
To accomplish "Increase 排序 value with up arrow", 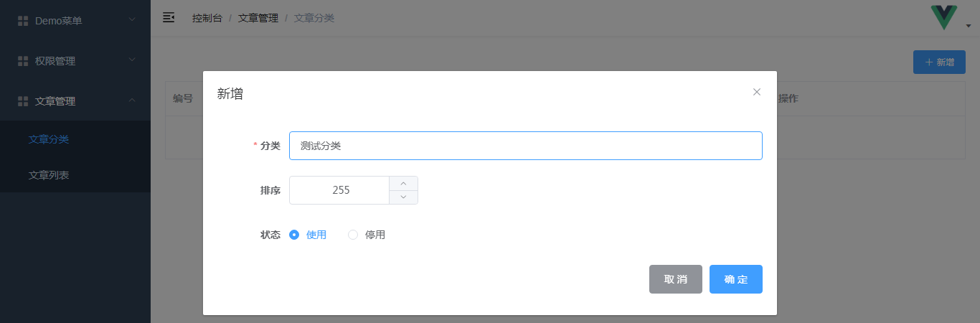I will tap(403, 183).
